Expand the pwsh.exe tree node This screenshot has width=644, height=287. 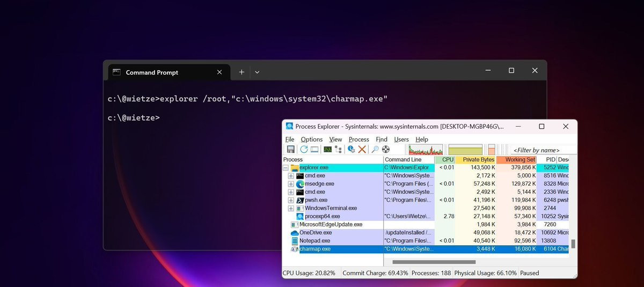pos(291,200)
